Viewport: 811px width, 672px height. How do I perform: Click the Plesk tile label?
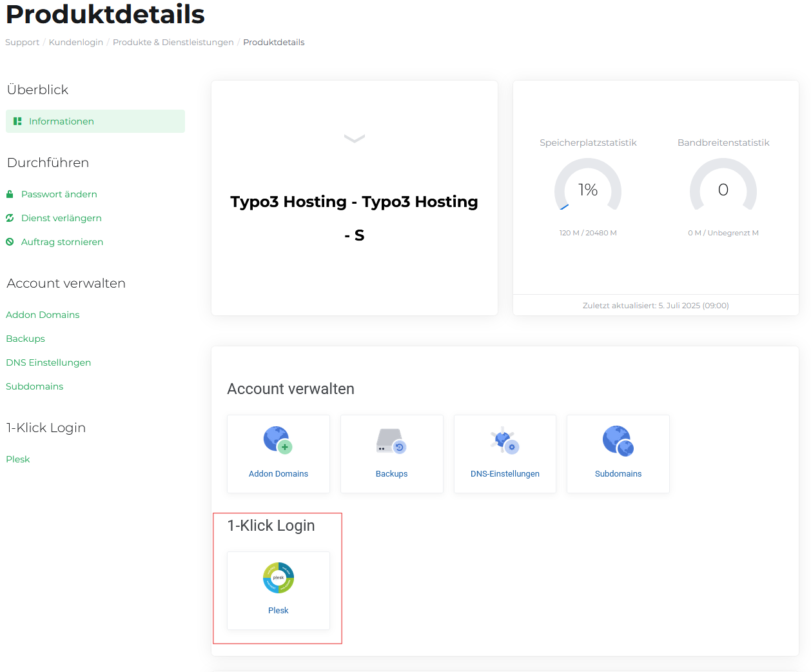pos(278,610)
